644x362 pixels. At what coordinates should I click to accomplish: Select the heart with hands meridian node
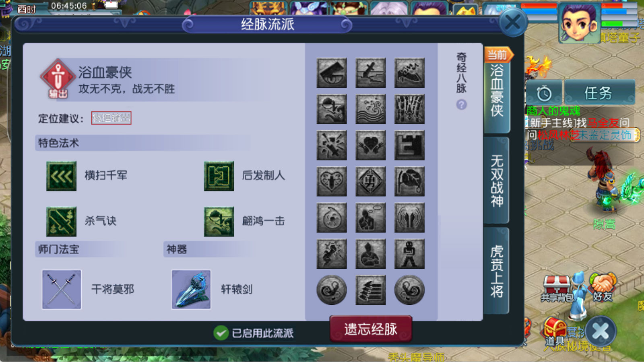tap(371, 145)
